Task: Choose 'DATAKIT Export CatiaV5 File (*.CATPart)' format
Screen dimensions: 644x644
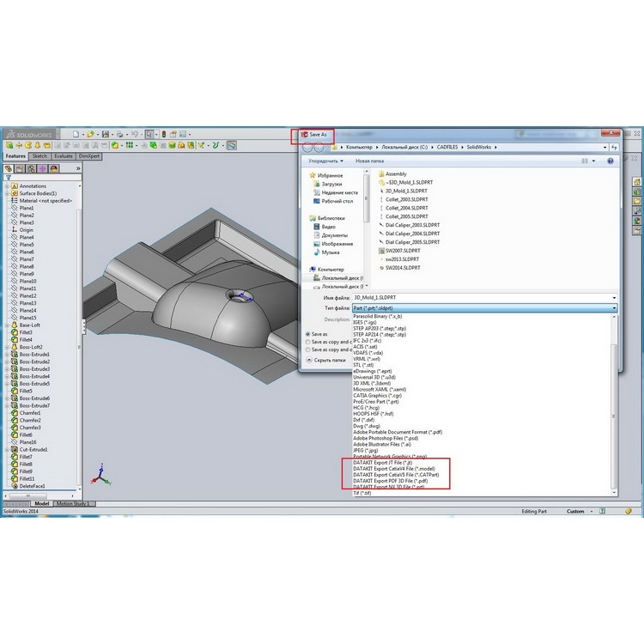Action: coord(396,475)
